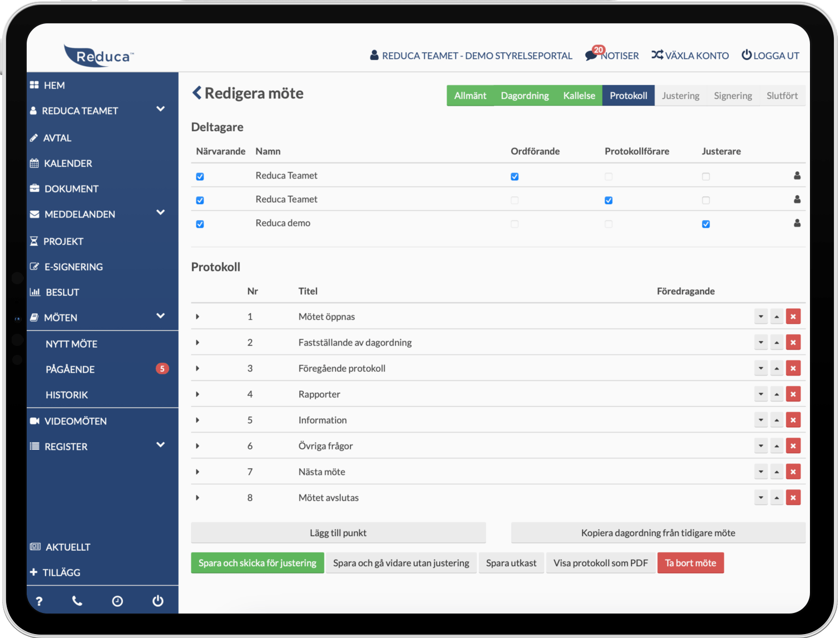This screenshot has width=840, height=638.
Task: Click the phone contact icon in sidebar footer
Action: click(x=77, y=601)
